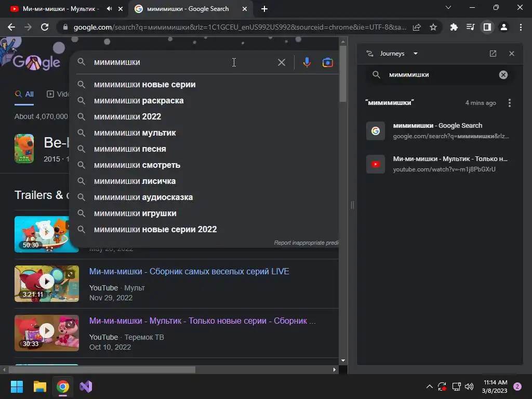Viewport: 532px width, 399px height.
Task: Select the All results tab
Action: [24, 95]
